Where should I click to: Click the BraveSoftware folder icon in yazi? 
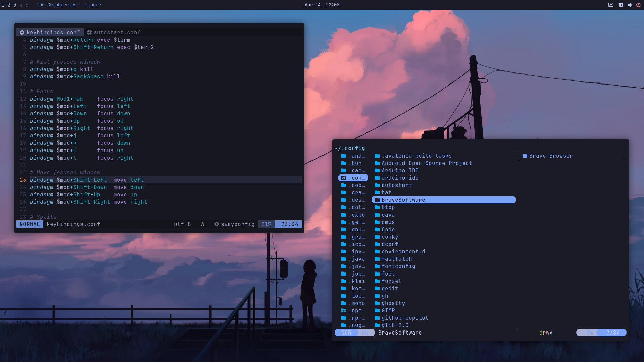(x=377, y=200)
